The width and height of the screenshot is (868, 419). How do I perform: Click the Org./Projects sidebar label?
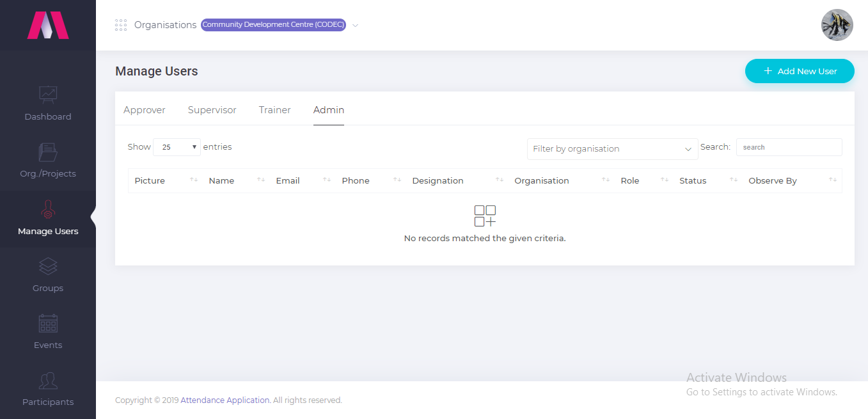pos(48,174)
